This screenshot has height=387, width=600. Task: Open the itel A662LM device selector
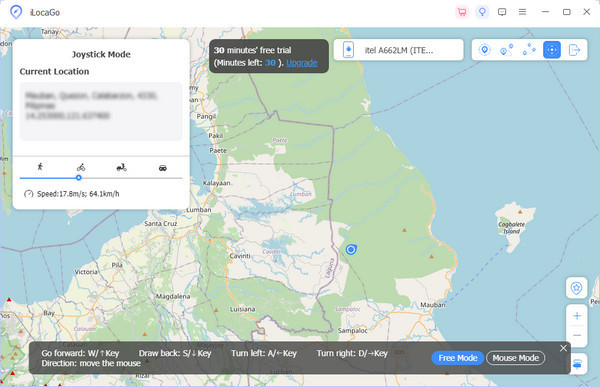(x=398, y=50)
